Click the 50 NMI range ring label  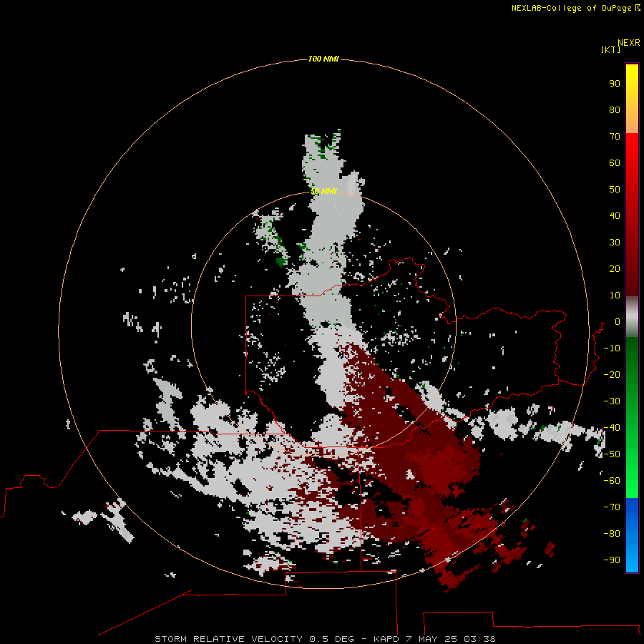pos(323,191)
